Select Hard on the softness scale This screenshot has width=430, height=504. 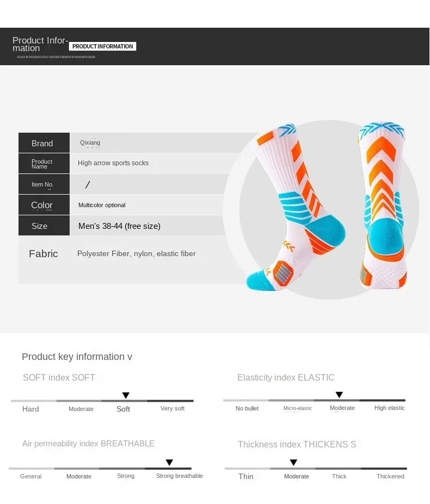pos(30,409)
